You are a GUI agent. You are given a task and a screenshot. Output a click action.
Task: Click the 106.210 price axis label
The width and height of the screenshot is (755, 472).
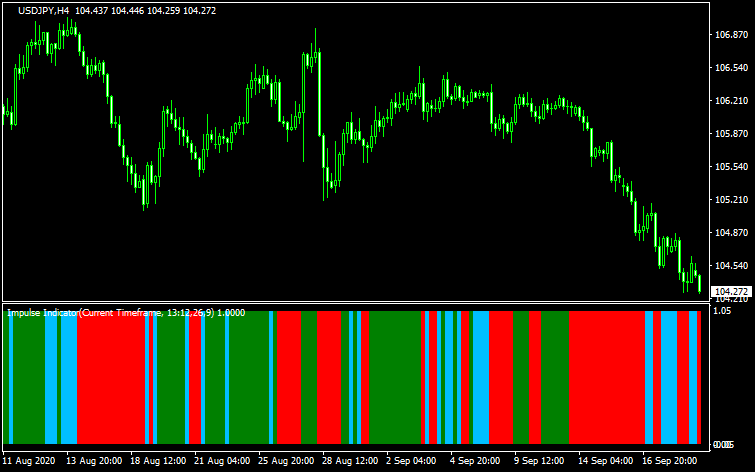pos(730,101)
